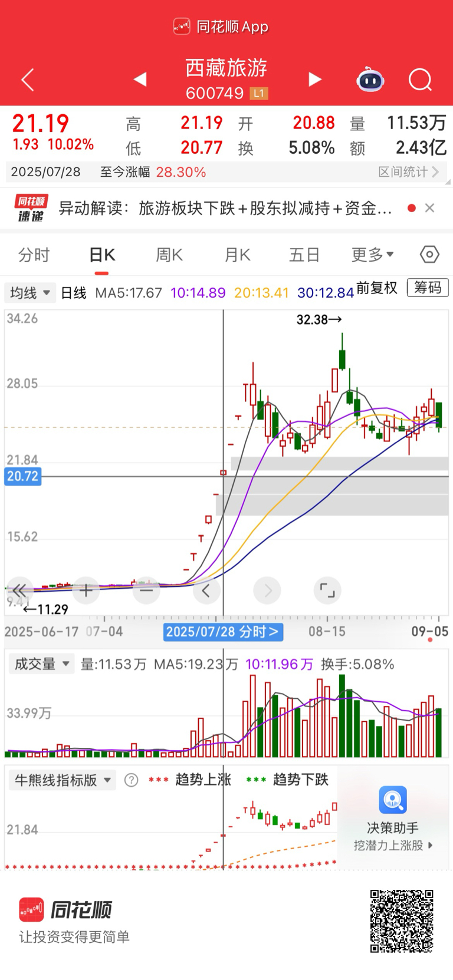The width and height of the screenshot is (453, 980).
Task: Tap the 趋势上涨 legend label
Action: [203, 780]
